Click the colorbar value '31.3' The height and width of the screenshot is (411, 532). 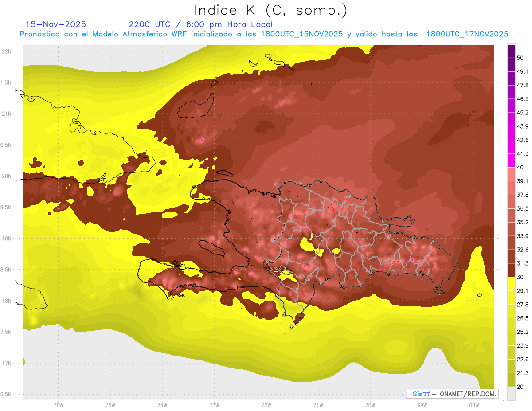523,263
